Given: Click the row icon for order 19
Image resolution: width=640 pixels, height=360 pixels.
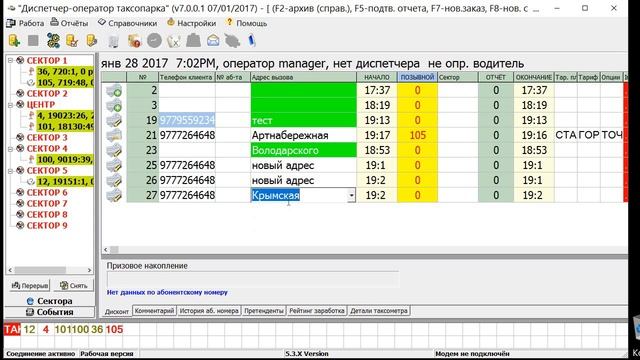Looking at the screenshot, I should click(x=114, y=120).
